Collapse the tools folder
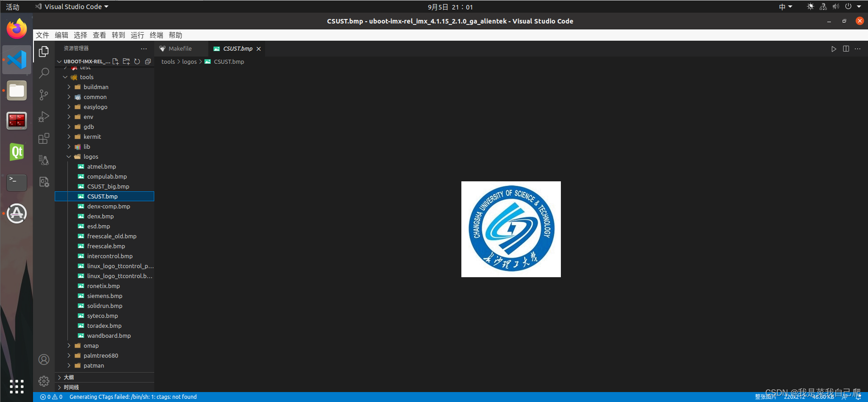 click(x=65, y=77)
